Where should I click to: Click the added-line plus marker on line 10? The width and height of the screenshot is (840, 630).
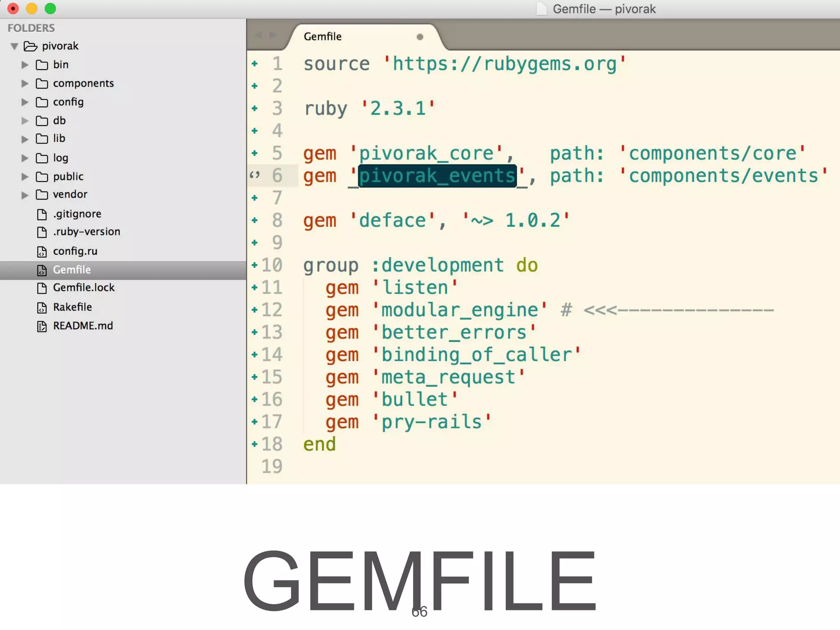point(255,265)
